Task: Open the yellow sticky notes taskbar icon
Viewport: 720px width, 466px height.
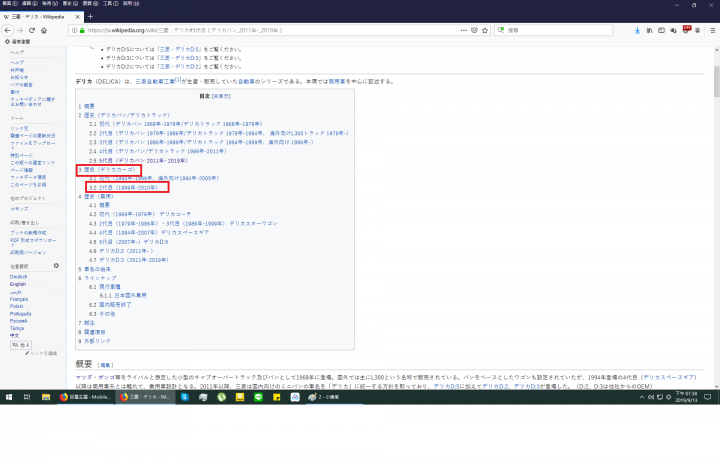Action: (x=276, y=397)
